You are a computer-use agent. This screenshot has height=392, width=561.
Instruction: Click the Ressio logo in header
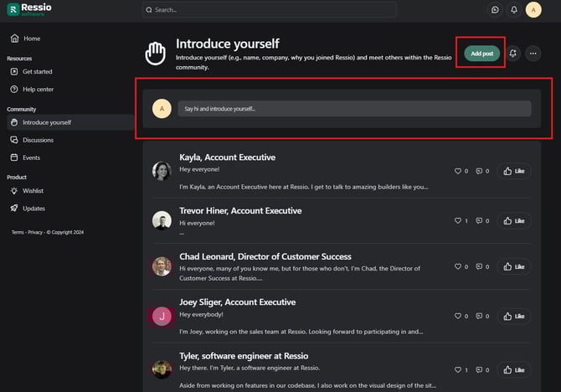[29, 10]
